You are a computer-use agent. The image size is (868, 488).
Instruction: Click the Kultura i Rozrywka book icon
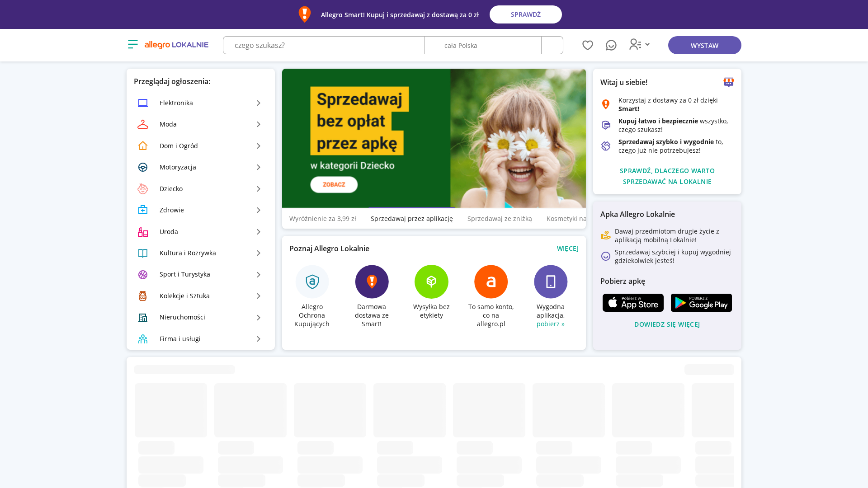point(143,253)
